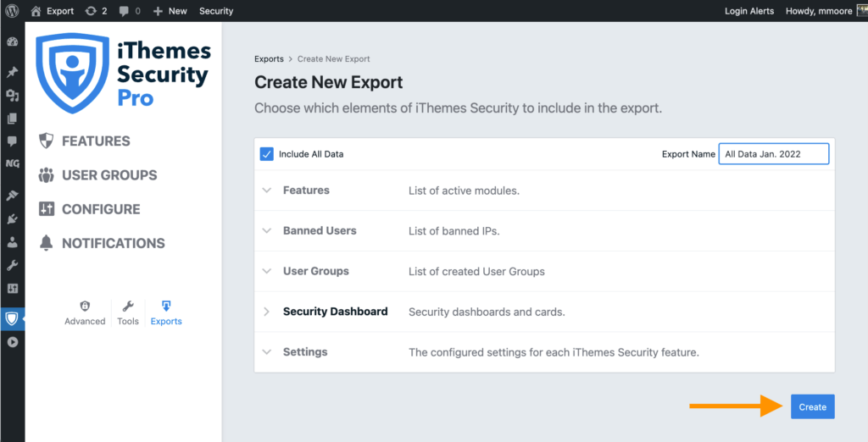Switch to the Exports tab

[x=166, y=313]
